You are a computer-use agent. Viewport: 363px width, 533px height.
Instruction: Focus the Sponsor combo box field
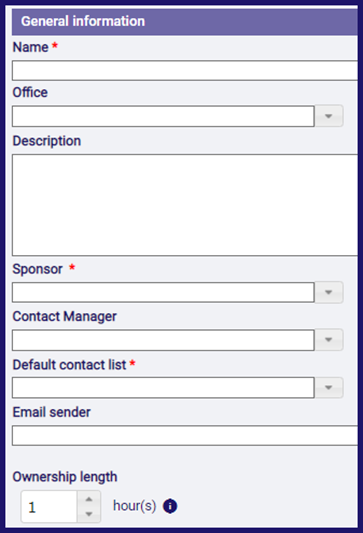(163, 292)
